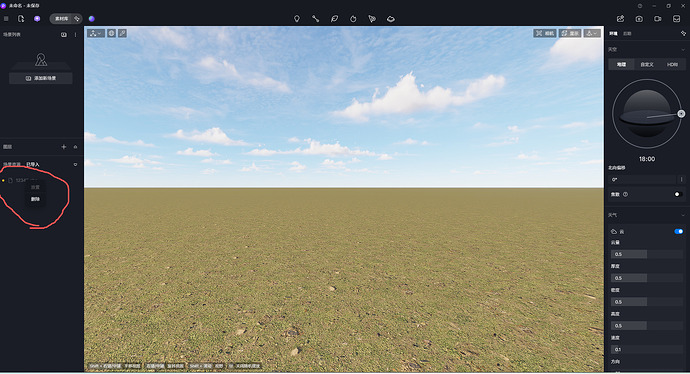The width and height of the screenshot is (690, 374).
Task: Choose the first context menu entry above 删除
Action: pos(35,187)
